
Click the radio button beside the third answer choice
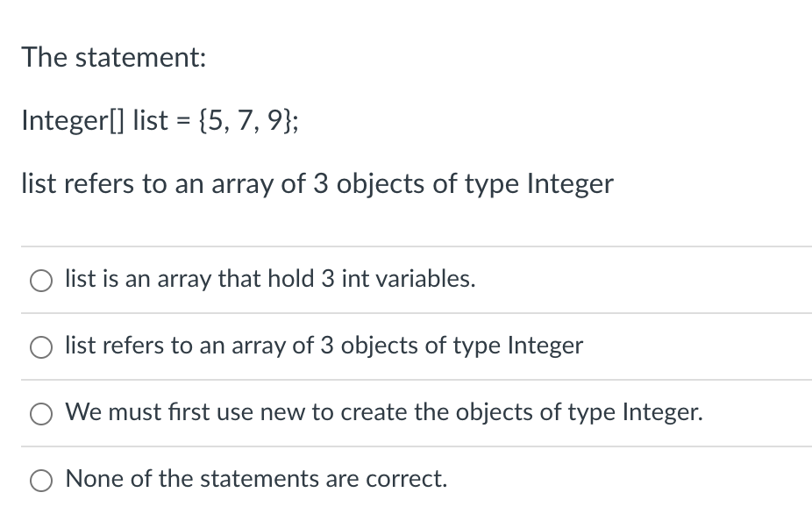click(41, 413)
